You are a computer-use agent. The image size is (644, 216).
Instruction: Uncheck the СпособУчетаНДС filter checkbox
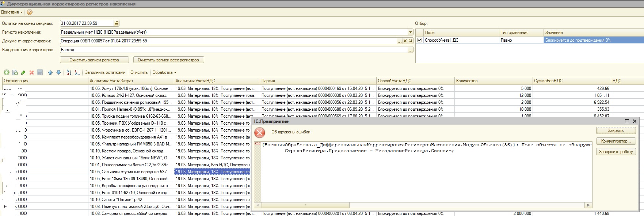(419, 40)
